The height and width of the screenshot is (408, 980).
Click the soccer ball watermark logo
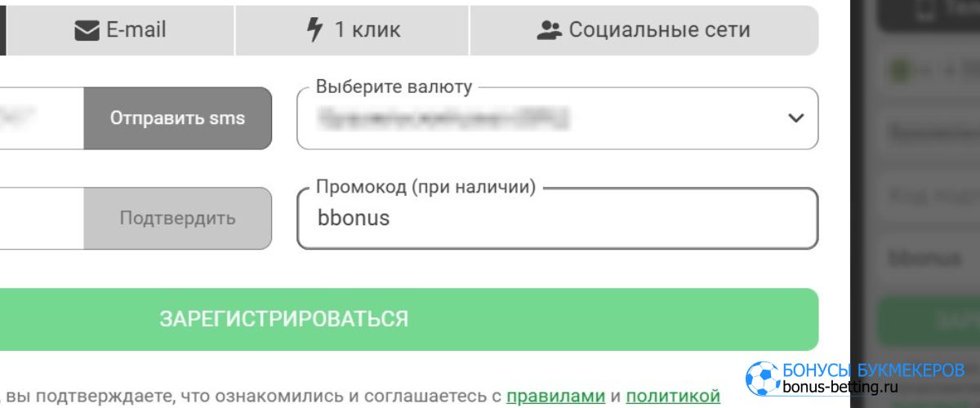click(x=762, y=377)
